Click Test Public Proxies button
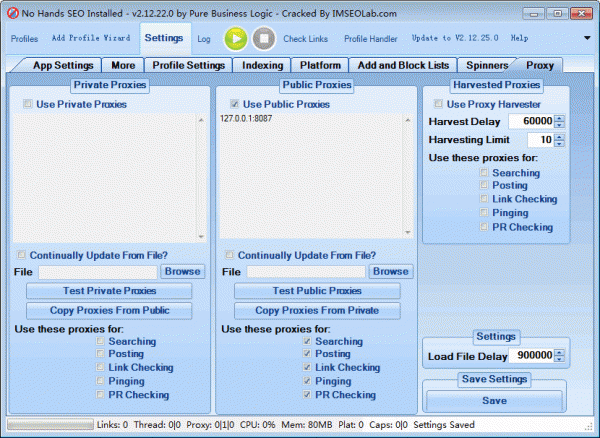 317,291
